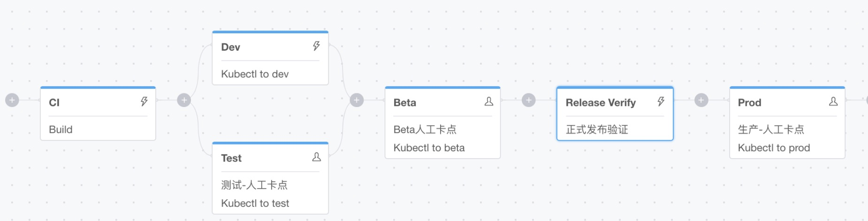868x221 pixels.
Task: Click the manual-trigger person icon on Beta stage
Action: pos(489,101)
